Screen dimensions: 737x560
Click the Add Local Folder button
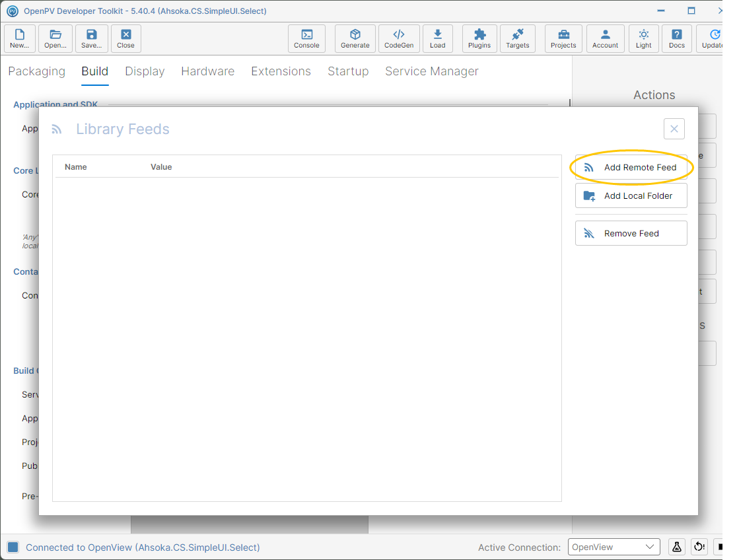tap(631, 195)
